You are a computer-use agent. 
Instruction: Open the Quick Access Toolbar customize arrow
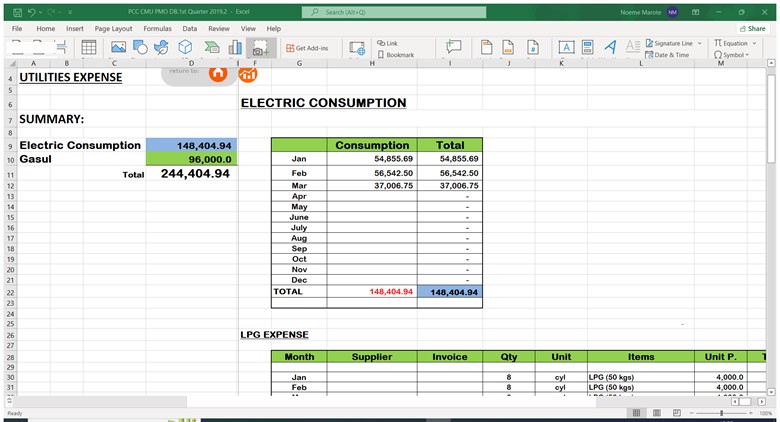tap(70, 12)
